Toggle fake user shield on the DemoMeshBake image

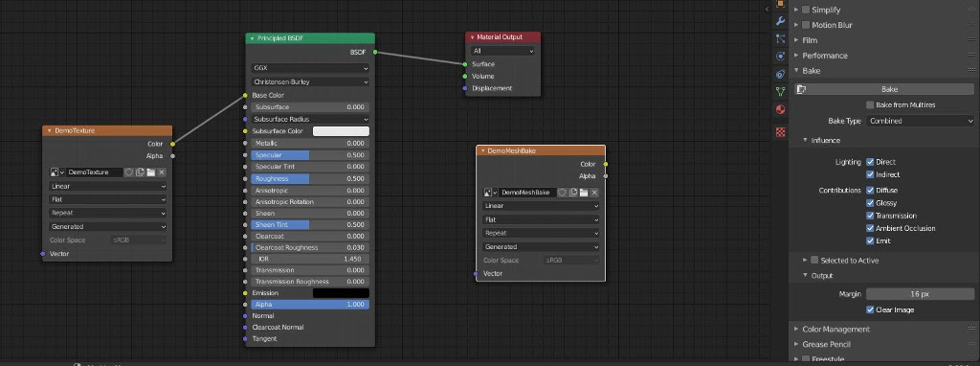[x=563, y=193]
